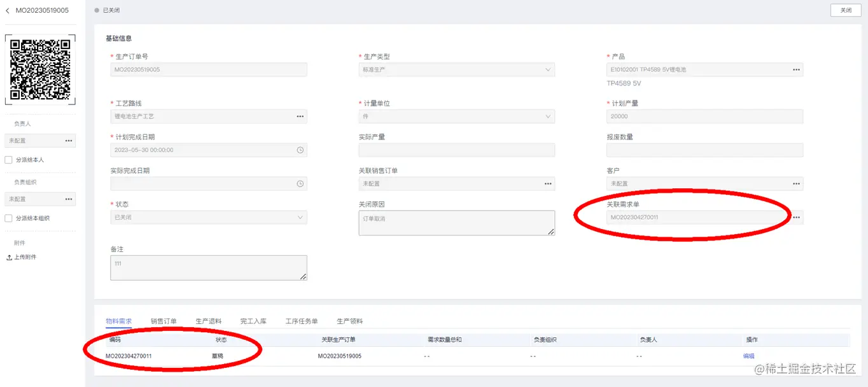
Task: Click the 已关闭 status label at top
Action: (111, 11)
